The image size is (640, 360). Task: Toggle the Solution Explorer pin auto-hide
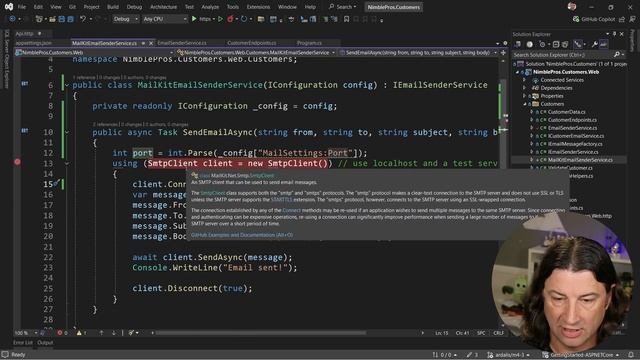614,34
